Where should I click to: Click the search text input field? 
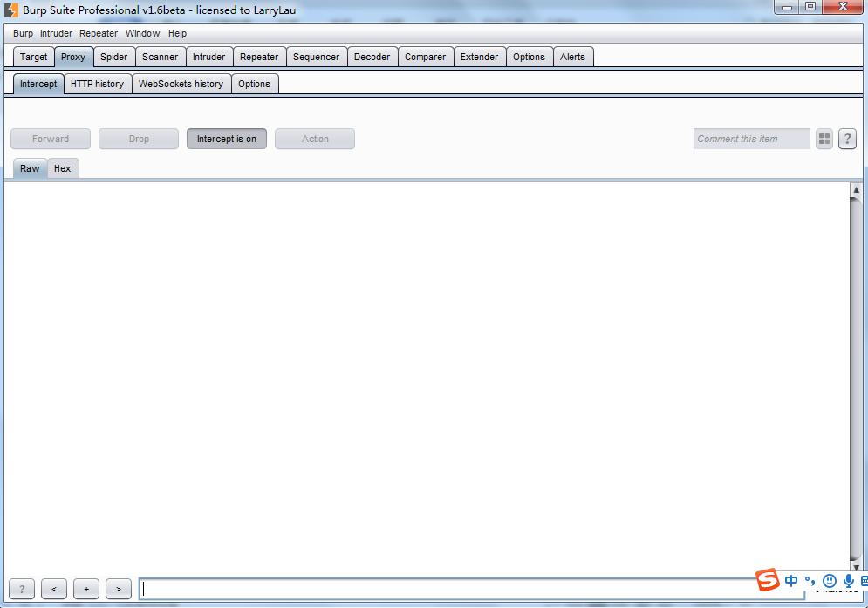(x=472, y=589)
